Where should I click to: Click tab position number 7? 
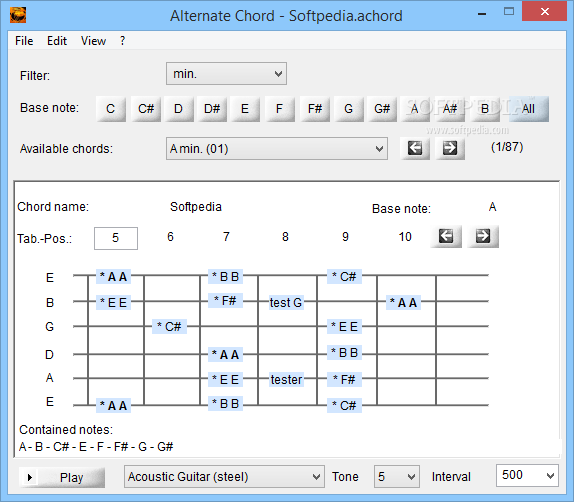coord(226,237)
